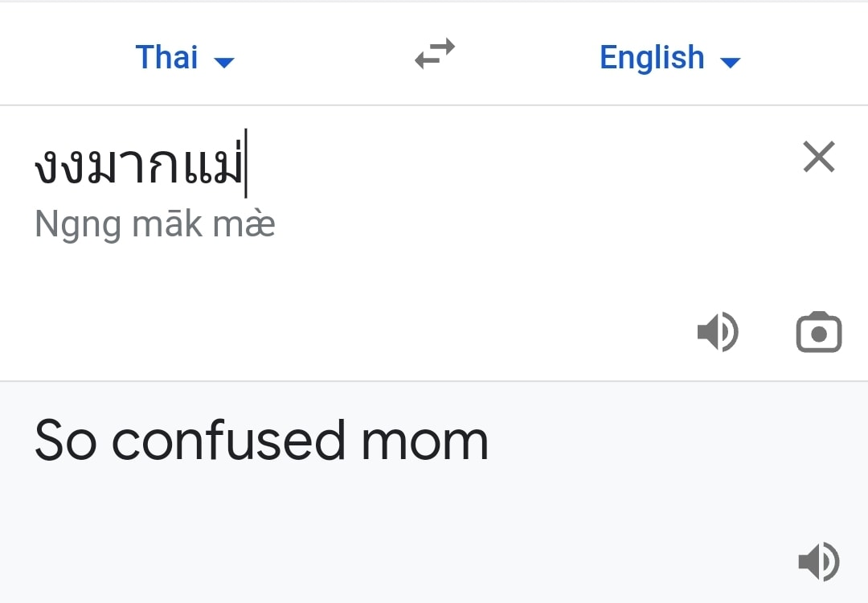Clear the input text with the X button

[819, 157]
